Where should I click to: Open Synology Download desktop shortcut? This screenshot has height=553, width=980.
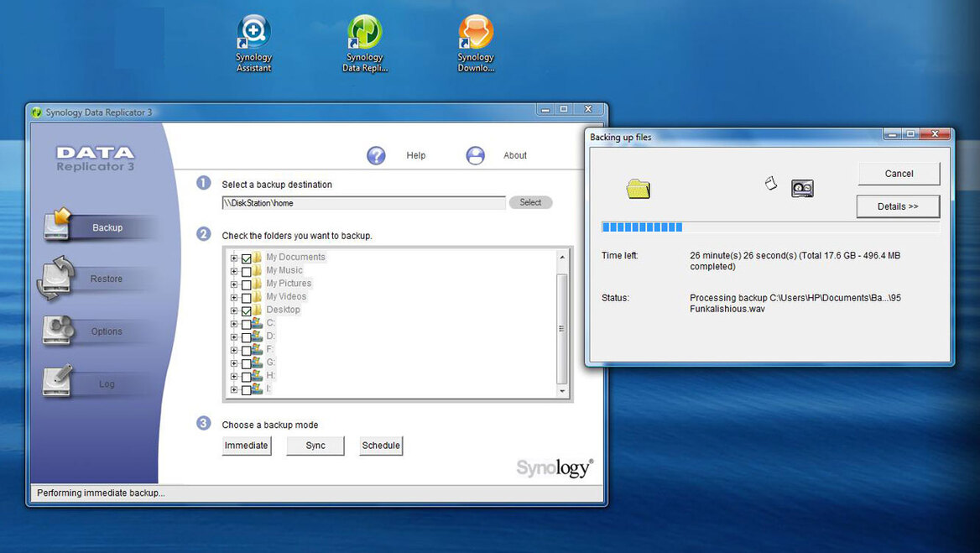coord(476,43)
